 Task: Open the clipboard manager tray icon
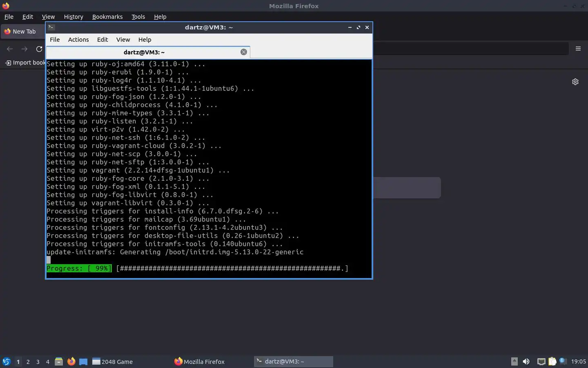(552, 361)
